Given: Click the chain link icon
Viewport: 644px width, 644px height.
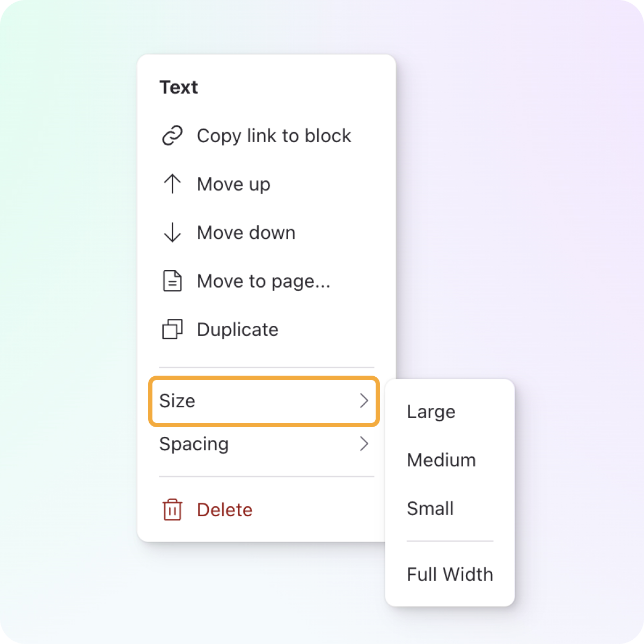Looking at the screenshot, I should (x=172, y=136).
